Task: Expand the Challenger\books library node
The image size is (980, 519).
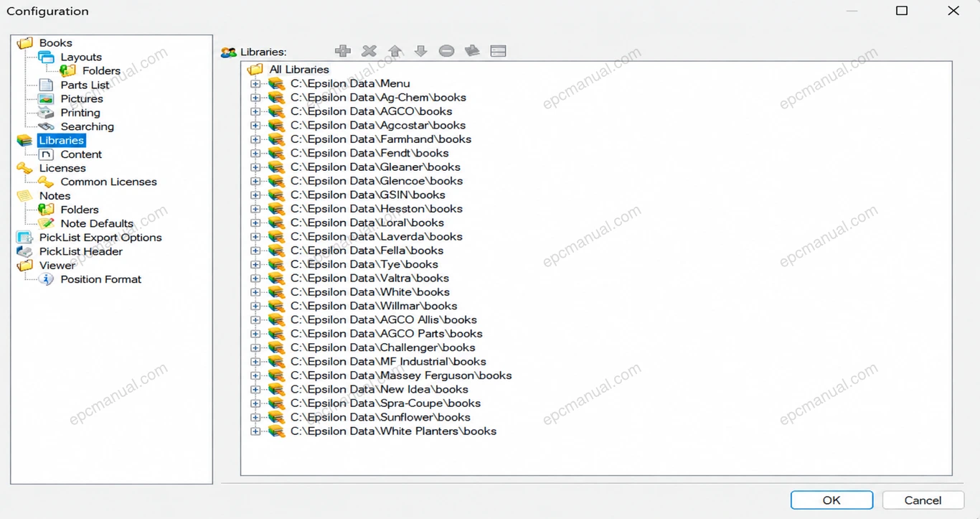Action: coord(255,347)
